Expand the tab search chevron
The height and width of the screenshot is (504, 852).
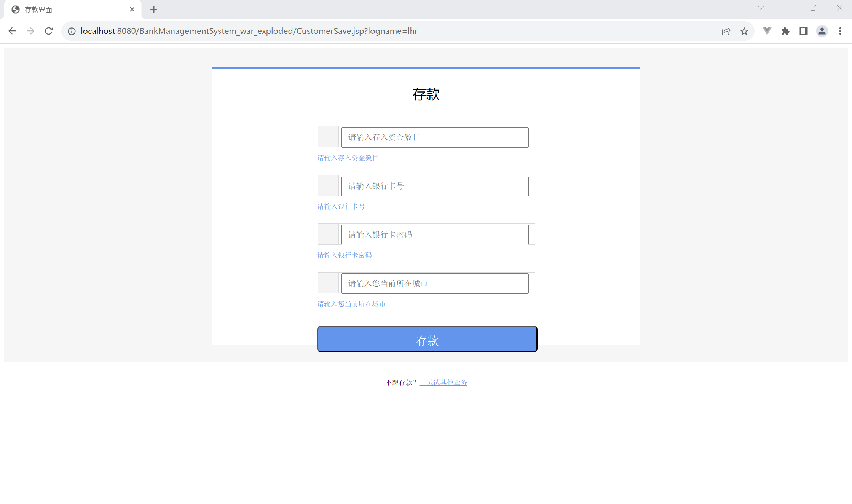761,8
